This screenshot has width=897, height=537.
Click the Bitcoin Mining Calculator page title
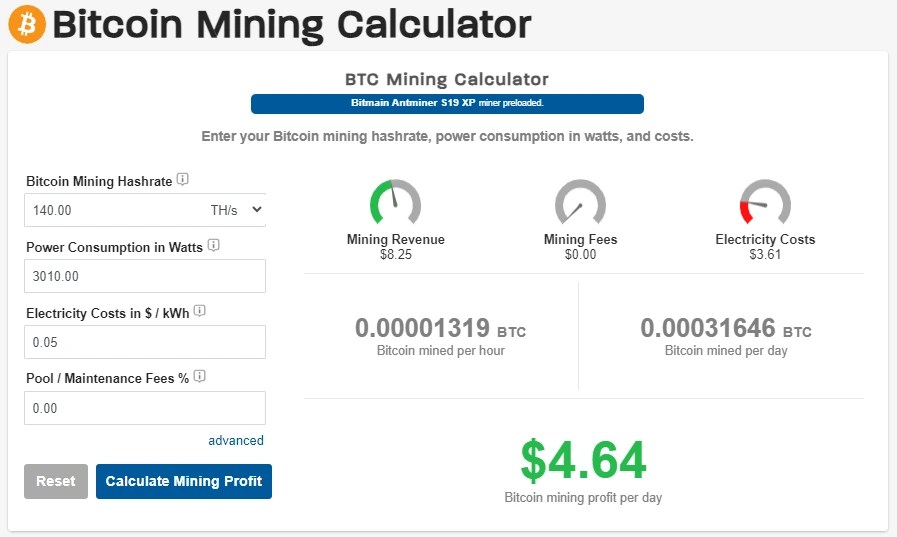(x=292, y=24)
